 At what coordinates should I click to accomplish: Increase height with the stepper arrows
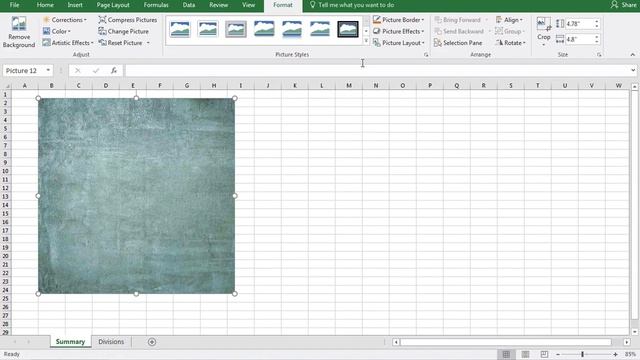click(x=597, y=21)
